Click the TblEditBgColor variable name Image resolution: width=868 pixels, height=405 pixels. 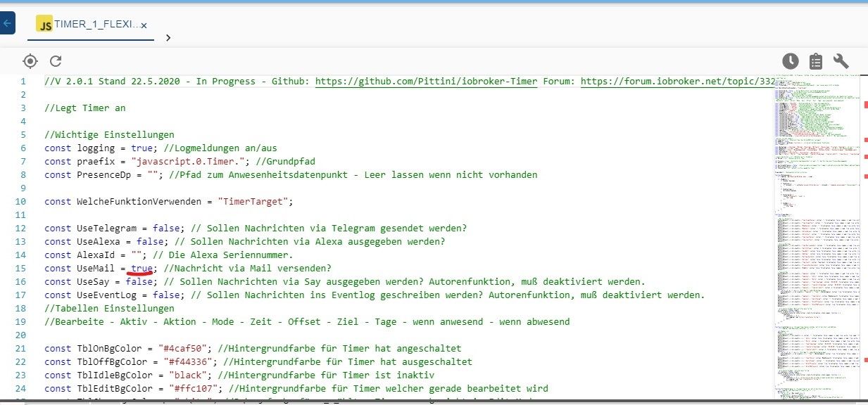coord(115,389)
